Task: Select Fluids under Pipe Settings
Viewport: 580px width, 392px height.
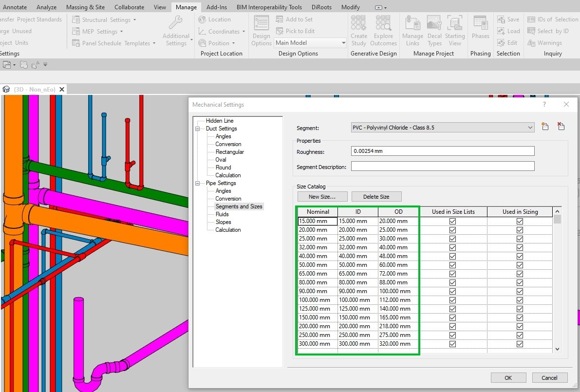Action: (x=222, y=214)
